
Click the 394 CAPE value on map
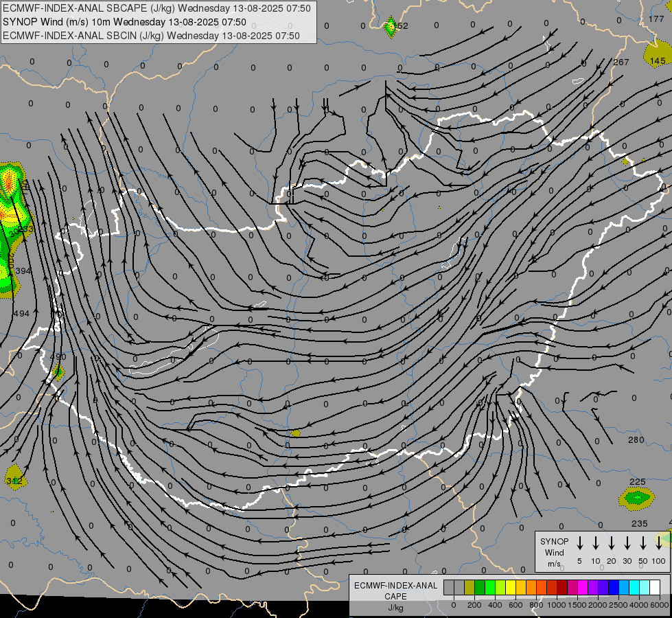point(23,271)
